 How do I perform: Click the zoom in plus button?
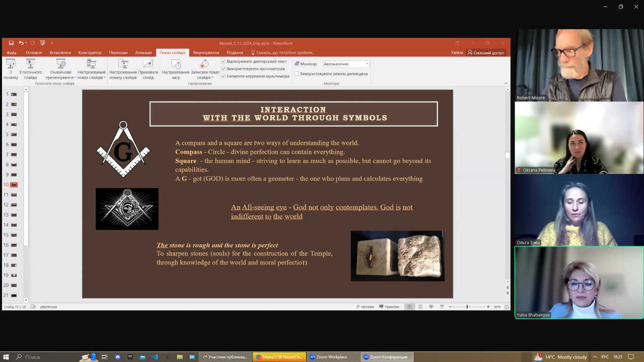(x=488, y=307)
